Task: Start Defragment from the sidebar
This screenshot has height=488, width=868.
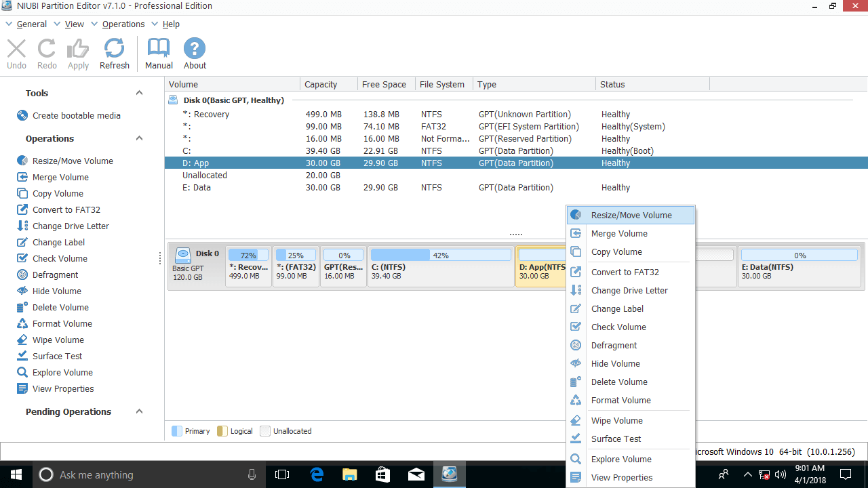Action: coord(47,274)
